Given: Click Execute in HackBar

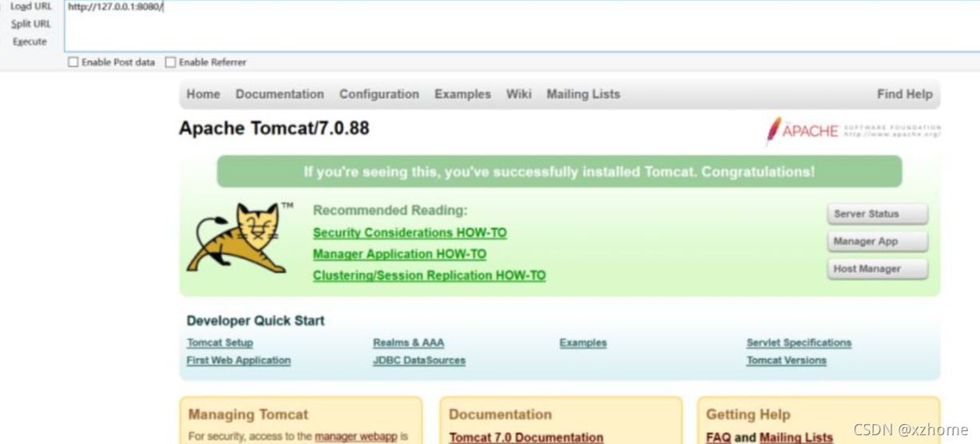Looking at the screenshot, I should (x=30, y=42).
